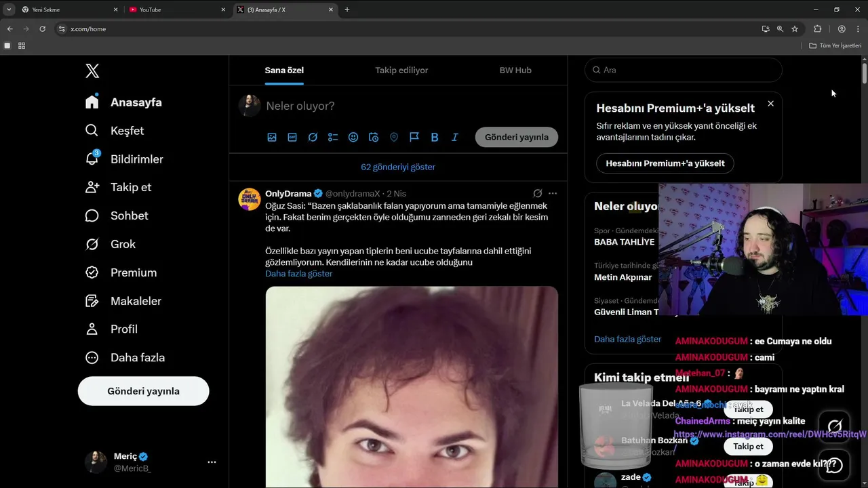868x488 pixels.
Task: Open the browser extensions puzzle icon
Action: point(817,29)
